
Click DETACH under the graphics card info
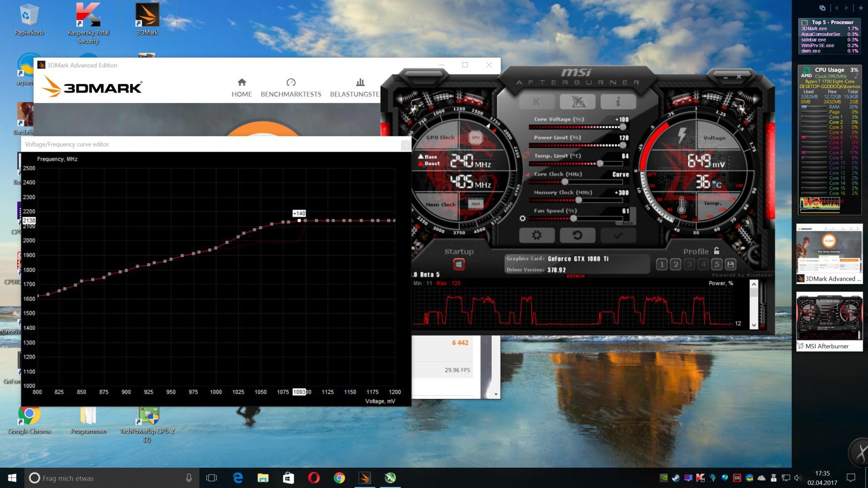click(575, 276)
